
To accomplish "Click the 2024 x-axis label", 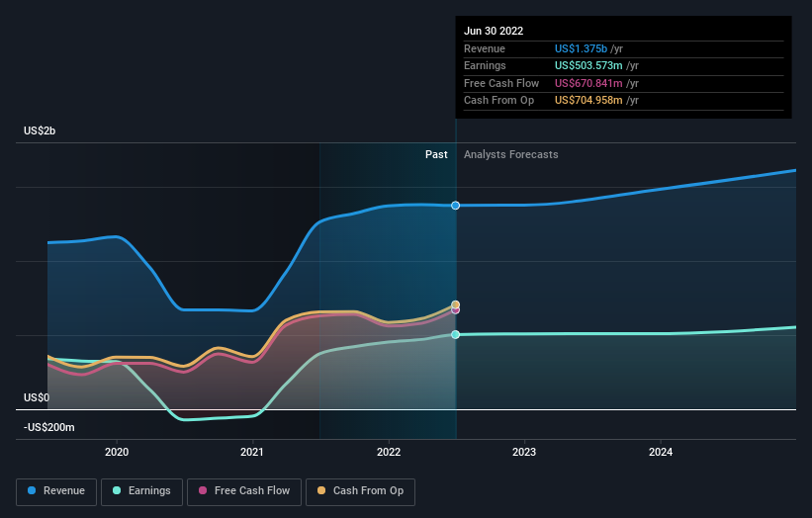I will pos(661,452).
